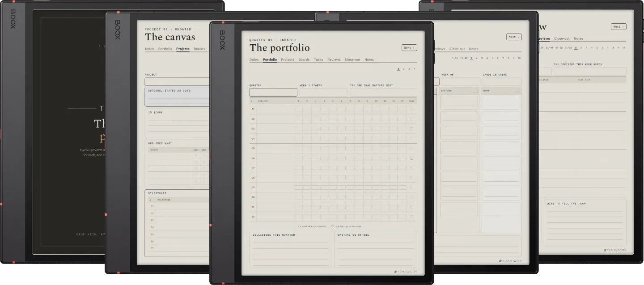Go to page 2 of the portfolio
This screenshot has width=644, height=285.
tap(404, 69)
